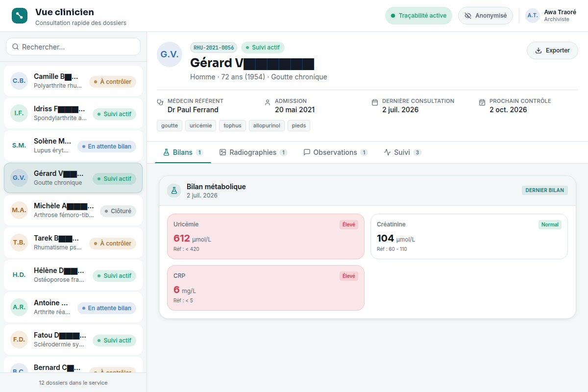Click the T.B. avatar in the patient list
This screenshot has width=588, height=392.
[x=19, y=243]
